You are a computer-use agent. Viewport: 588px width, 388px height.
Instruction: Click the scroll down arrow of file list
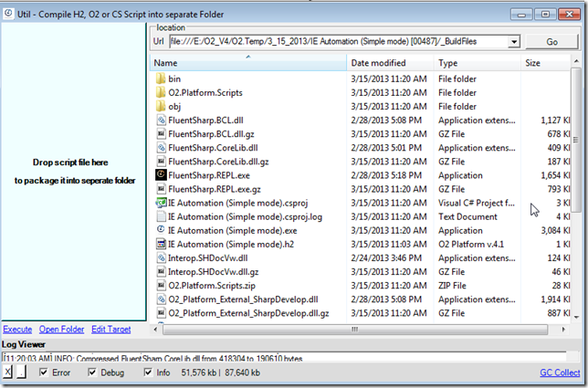pos(576,317)
